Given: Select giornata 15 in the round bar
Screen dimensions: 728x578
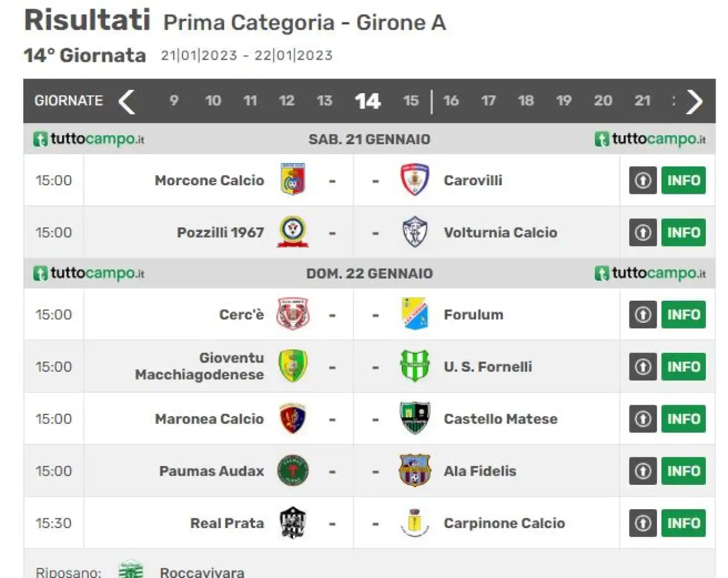Looking at the screenshot, I should [411, 101].
